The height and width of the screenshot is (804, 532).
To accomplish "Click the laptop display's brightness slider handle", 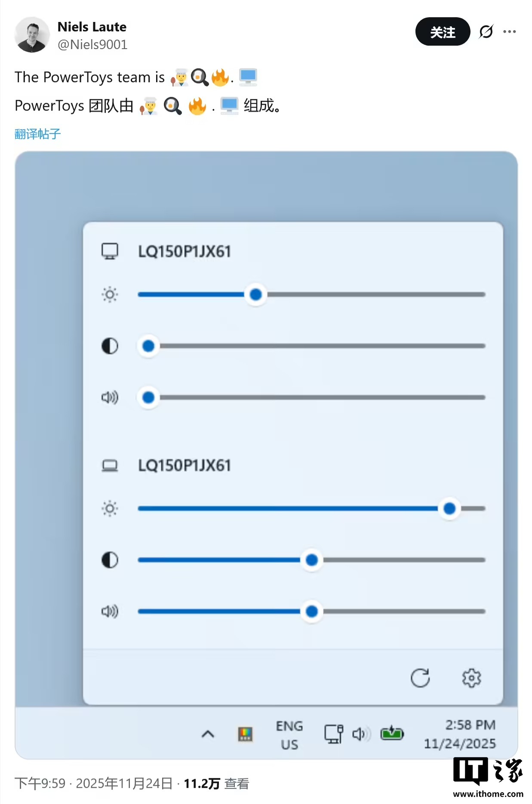I will point(449,509).
